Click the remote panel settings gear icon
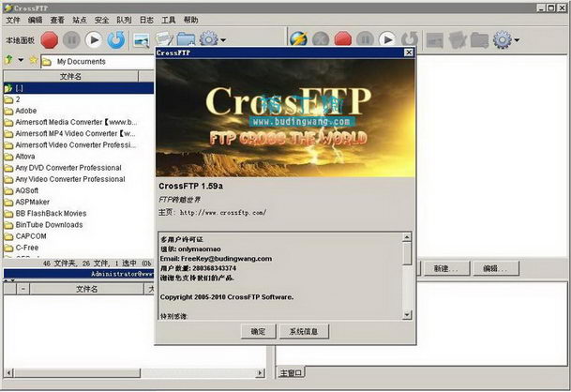Viewport: 571px width, 392px height. click(503, 39)
